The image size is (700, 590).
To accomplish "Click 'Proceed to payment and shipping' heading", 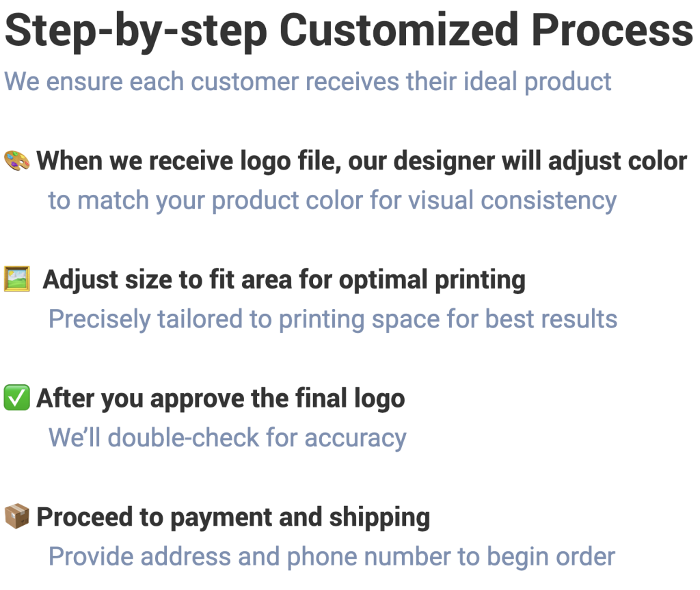I will click(x=234, y=518).
